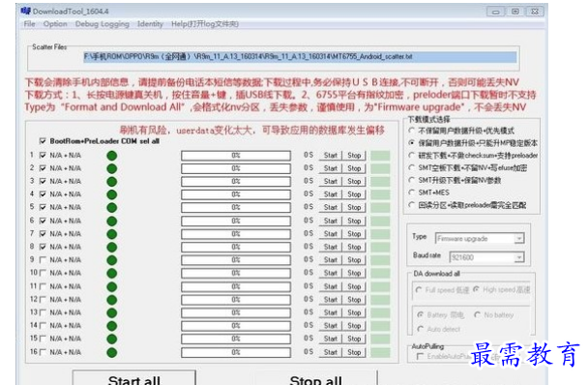The height and width of the screenshot is (385, 588).
Task: Open the Baud rate dropdown 921600
Action: [x=486, y=257]
